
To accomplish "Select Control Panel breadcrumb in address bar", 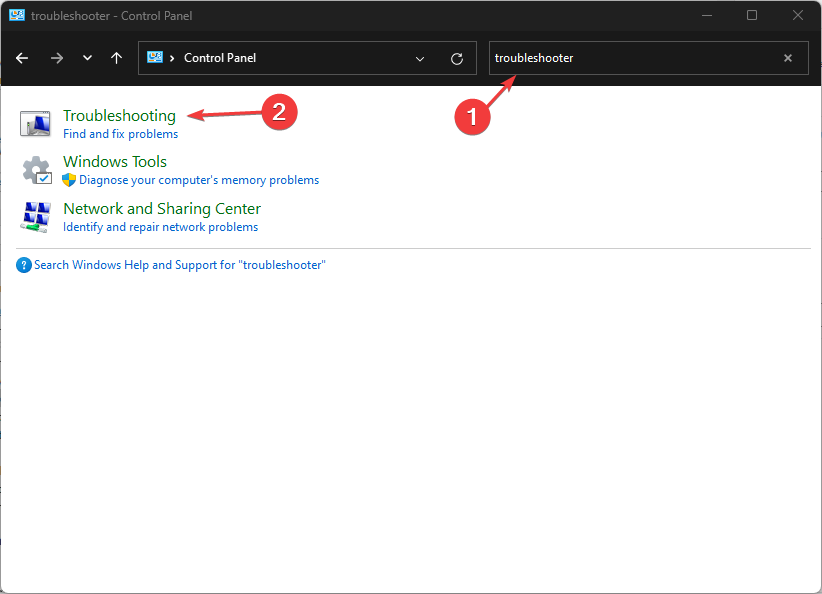I will [x=220, y=58].
